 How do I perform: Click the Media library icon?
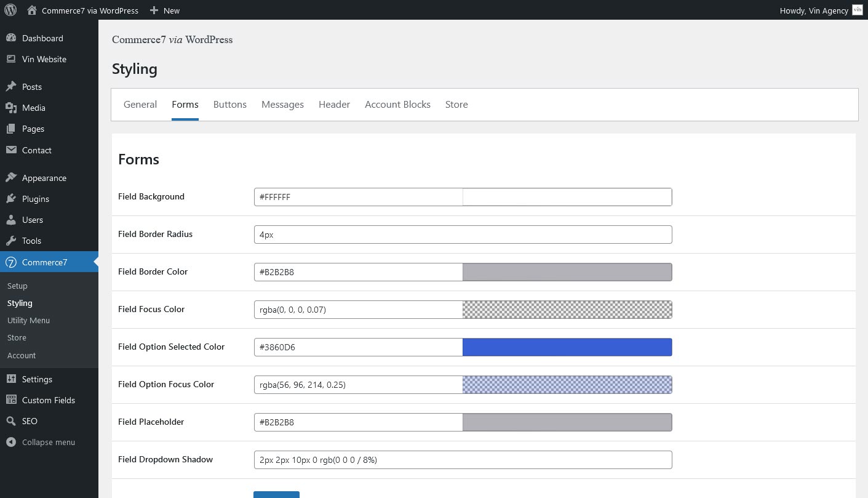pos(11,108)
